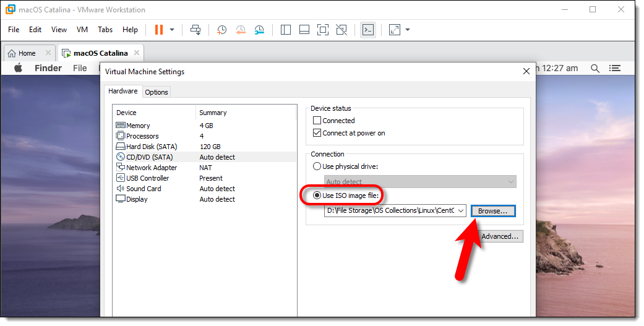Click the macOS clock showing 12:27 am
The width and height of the screenshot is (644, 326).
click(560, 68)
